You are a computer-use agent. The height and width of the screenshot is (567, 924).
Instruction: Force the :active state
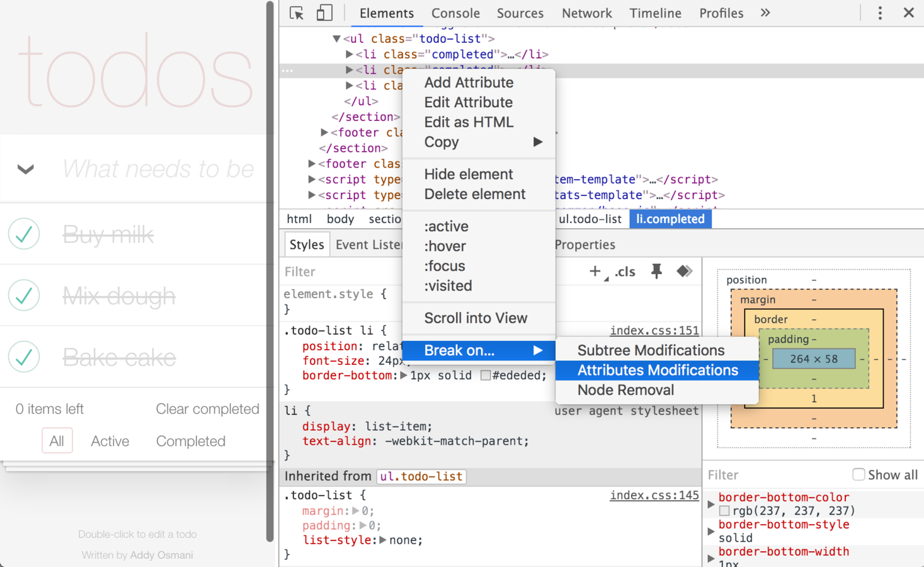click(x=479, y=226)
